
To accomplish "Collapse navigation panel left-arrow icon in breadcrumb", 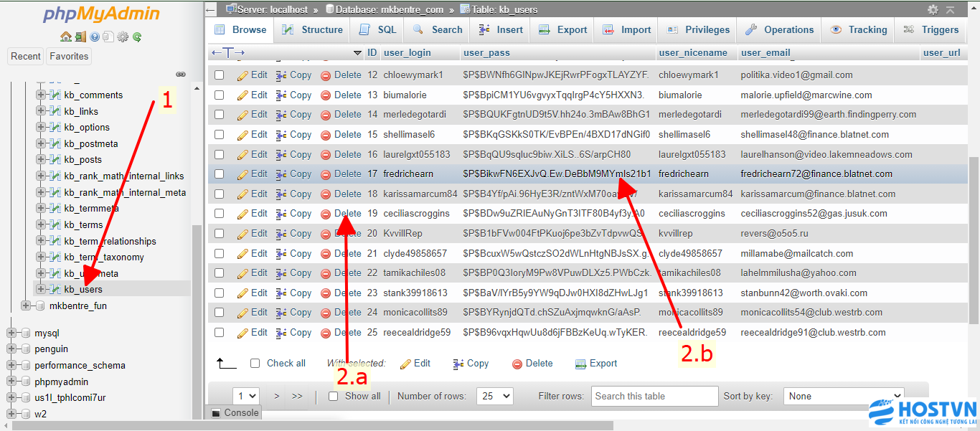I will coord(210,9).
